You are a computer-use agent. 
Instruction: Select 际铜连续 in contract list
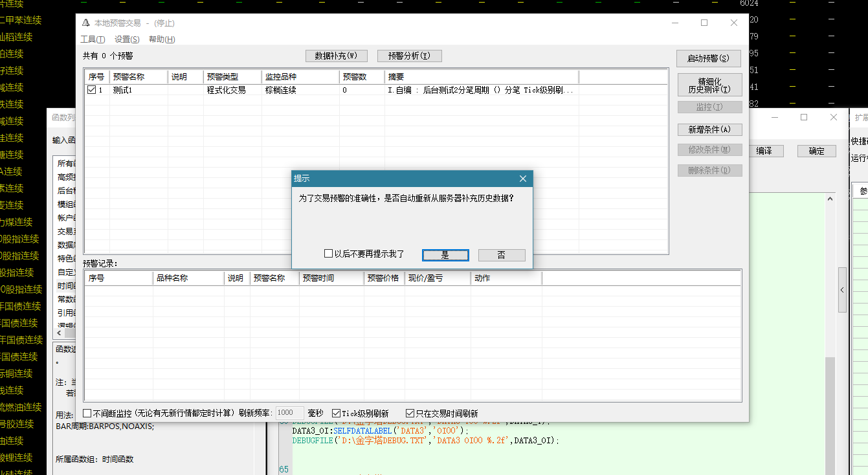click(x=16, y=373)
